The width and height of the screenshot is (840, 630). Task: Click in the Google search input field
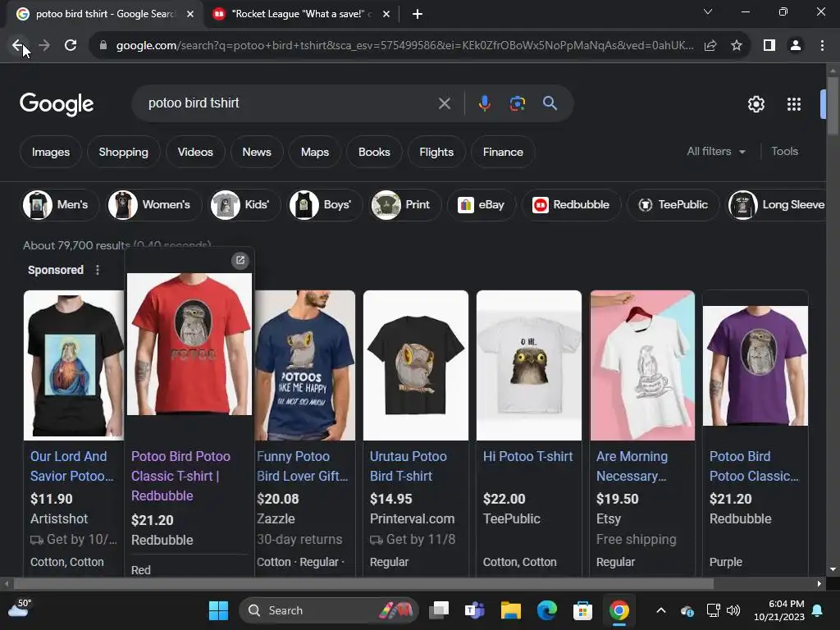[x=290, y=103]
